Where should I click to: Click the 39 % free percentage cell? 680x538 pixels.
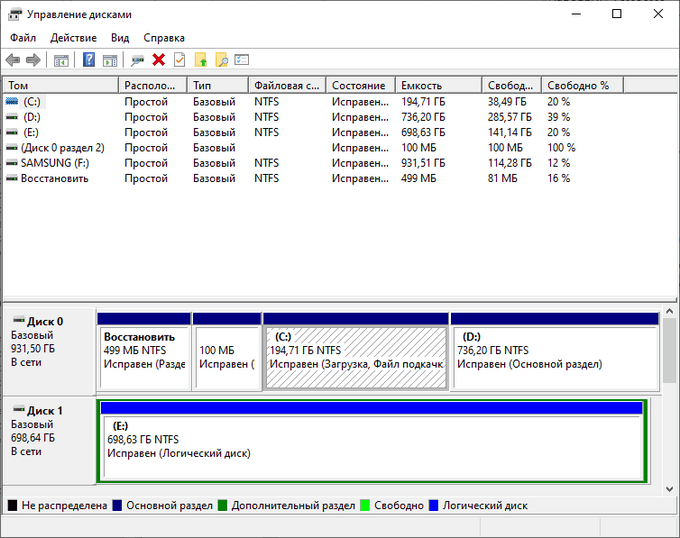tap(559, 117)
